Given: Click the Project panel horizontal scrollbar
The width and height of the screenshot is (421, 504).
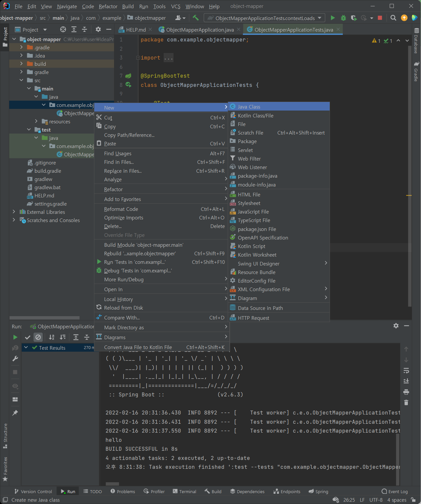Looking at the screenshot, I should (x=44, y=318).
